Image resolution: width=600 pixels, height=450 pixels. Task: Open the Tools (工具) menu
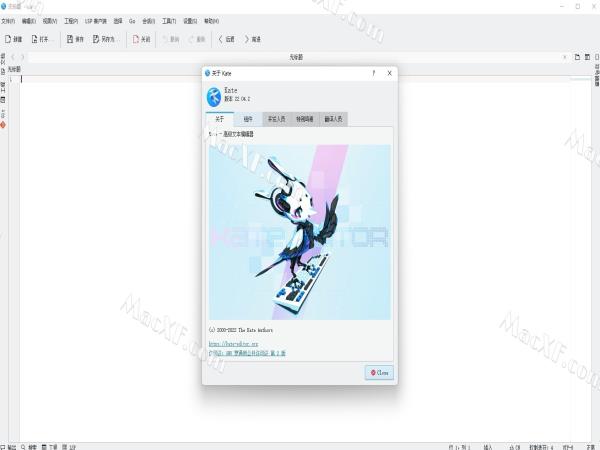pyautogui.click(x=169, y=21)
